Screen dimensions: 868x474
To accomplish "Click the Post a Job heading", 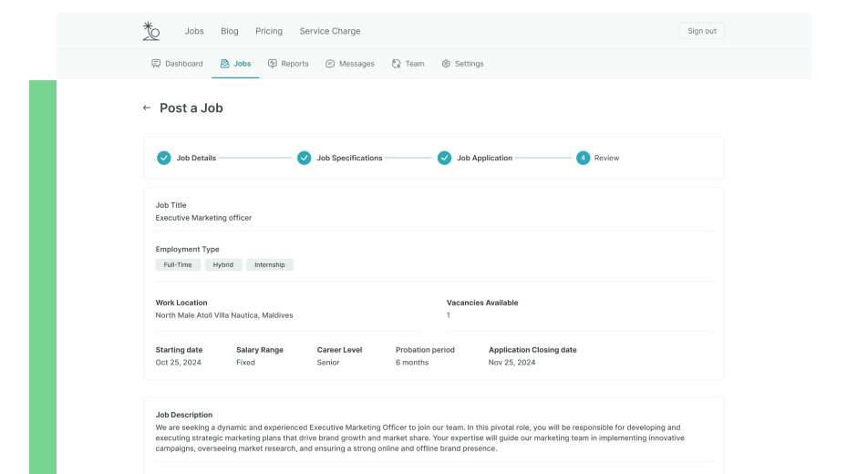I will [x=191, y=108].
